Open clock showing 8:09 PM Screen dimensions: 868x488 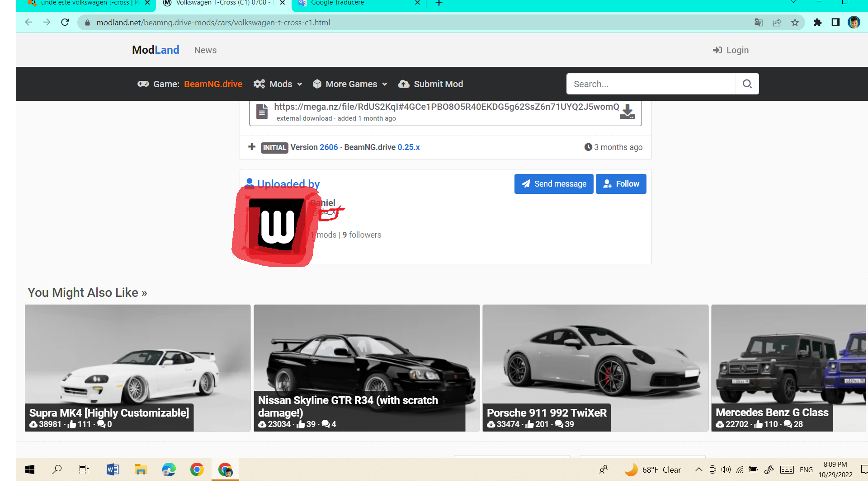[x=835, y=469]
